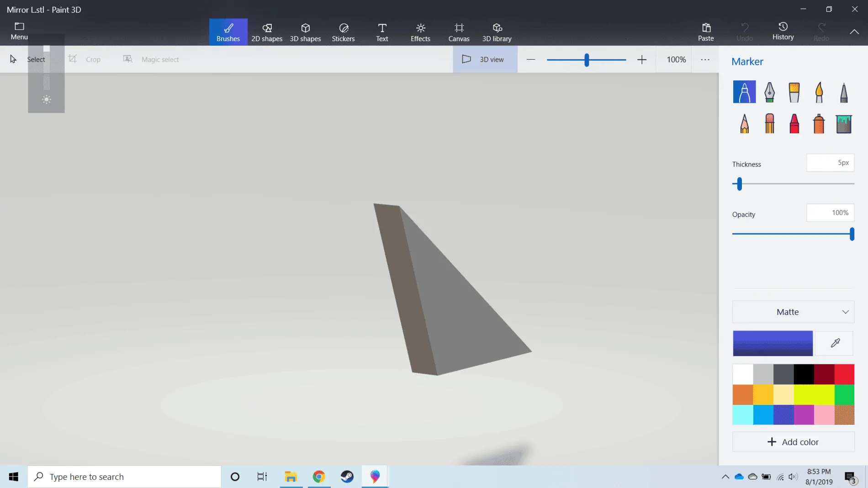Click the sun lighting icon on canvas

[46, 100]
